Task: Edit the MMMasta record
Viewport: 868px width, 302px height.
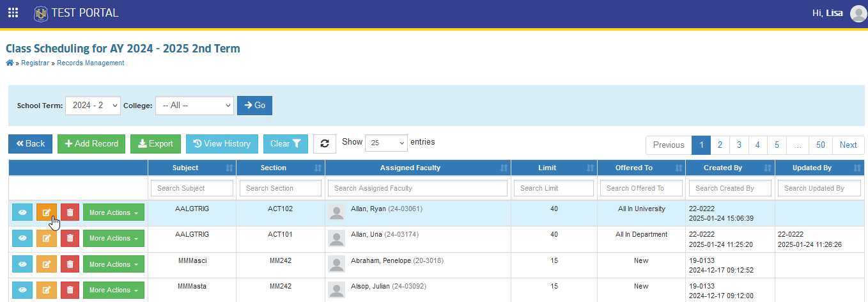Action: pyautogui.click(x=46, y=290)
